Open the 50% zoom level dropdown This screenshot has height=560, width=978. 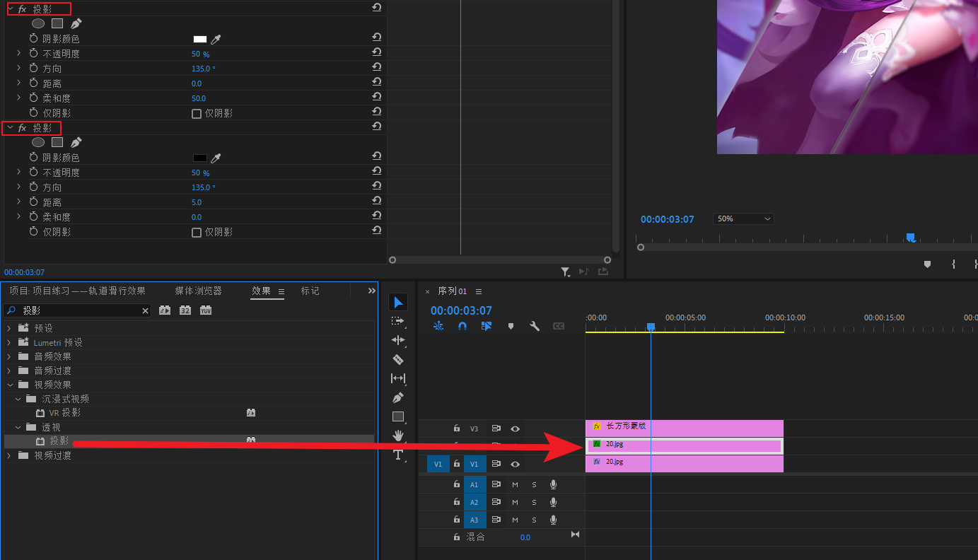pos(743,219)
